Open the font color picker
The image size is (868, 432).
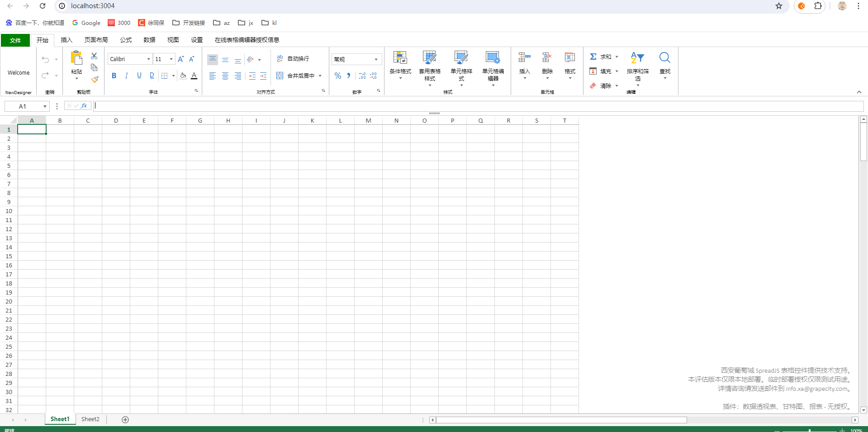point(194,76)
